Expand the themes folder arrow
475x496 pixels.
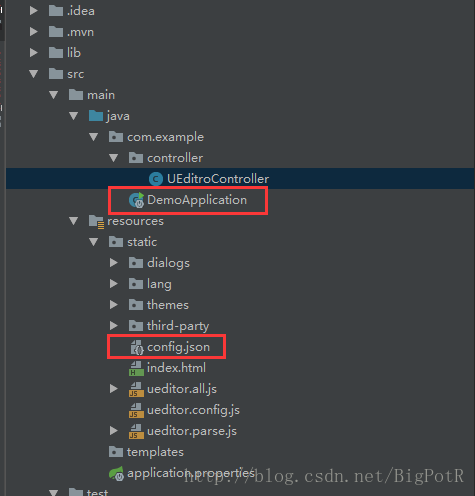(114, 305)
